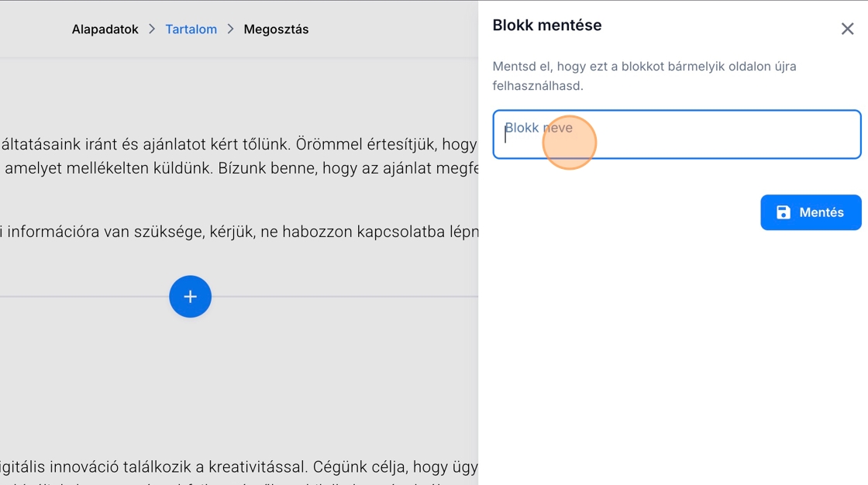The width and height of the screenshot is (868, 485).
Task: Click the chevron before Megosztás
Action: coord(230,29)
